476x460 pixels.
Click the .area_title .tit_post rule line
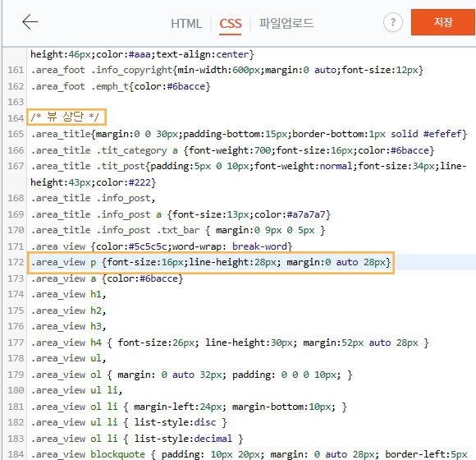pyautogui.click(x=249, y=174)
